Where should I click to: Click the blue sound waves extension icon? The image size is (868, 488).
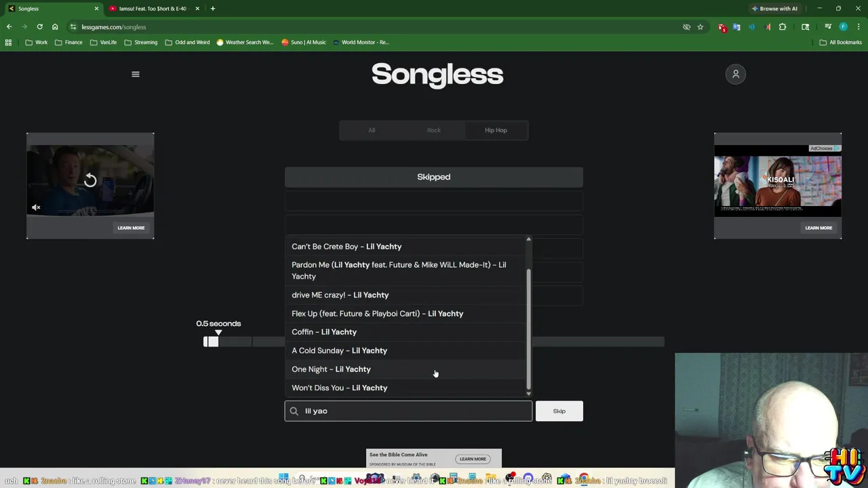752,27
